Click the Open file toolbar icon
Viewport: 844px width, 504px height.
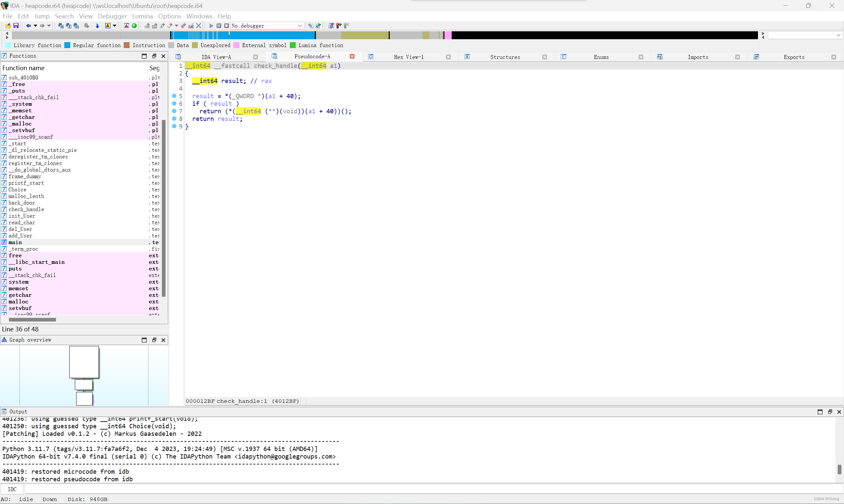click(8, 26)
